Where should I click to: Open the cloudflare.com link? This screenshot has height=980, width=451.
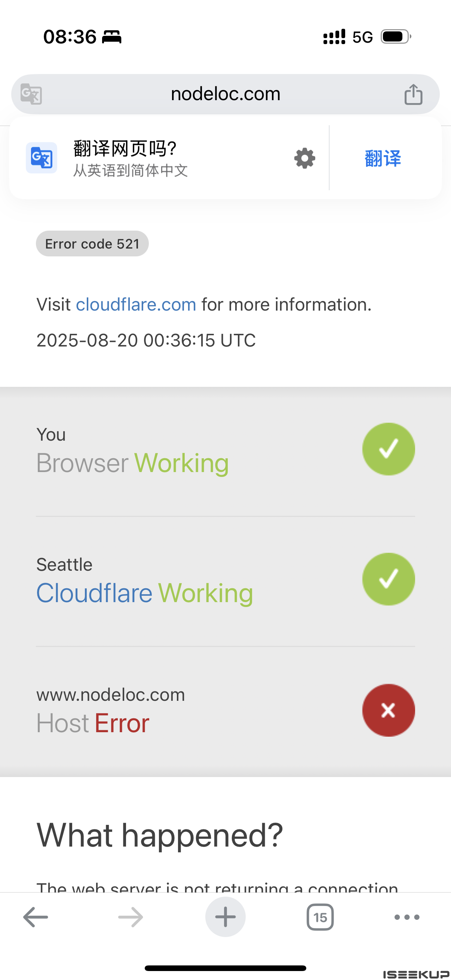click(136, 304)
